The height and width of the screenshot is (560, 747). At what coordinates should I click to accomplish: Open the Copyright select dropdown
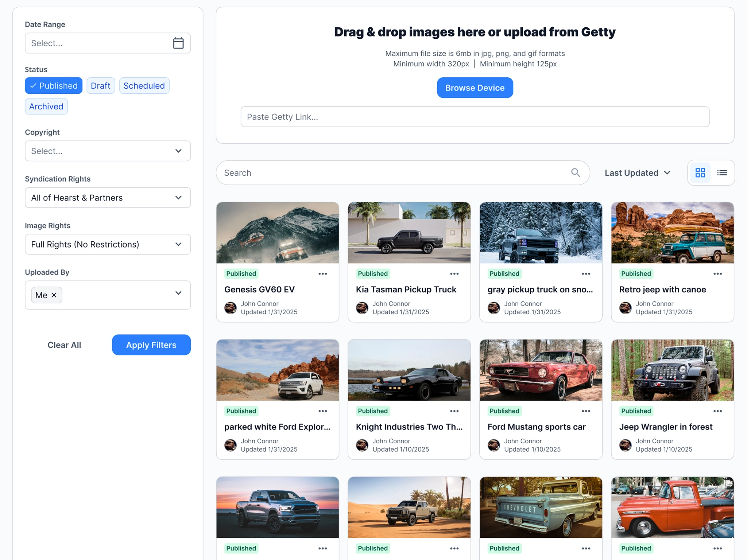[107, 151]
